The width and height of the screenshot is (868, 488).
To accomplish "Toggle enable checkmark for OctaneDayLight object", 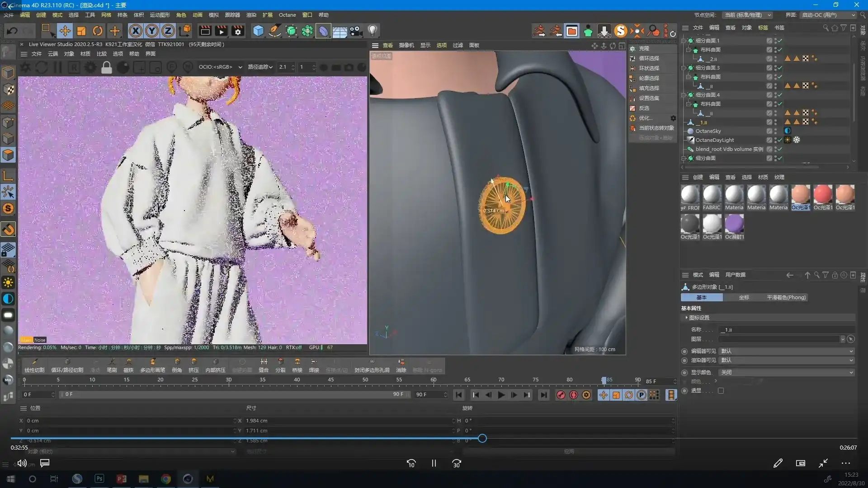I will click(x=780, y=140).
